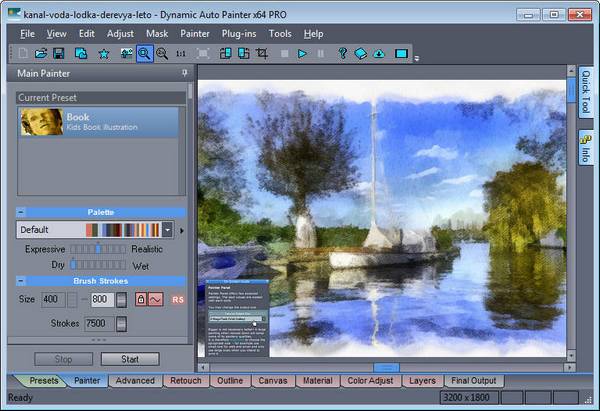Switch to the Color Adjust tab
The width and height of the screenshot is (600, 411).
tap(371, 381)
